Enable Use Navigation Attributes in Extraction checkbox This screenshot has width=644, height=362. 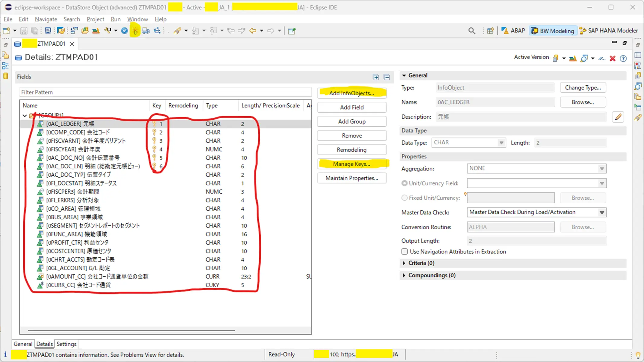[x=405, y=252]
